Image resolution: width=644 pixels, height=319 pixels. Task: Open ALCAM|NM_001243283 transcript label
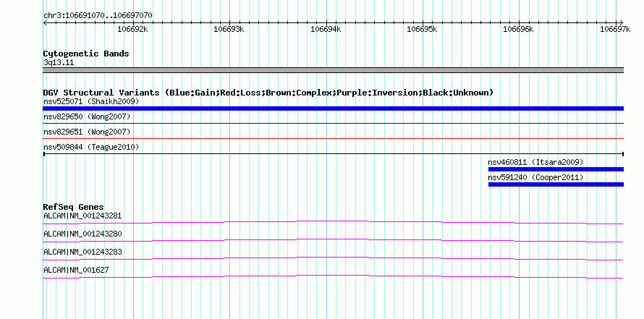(82, 252)
